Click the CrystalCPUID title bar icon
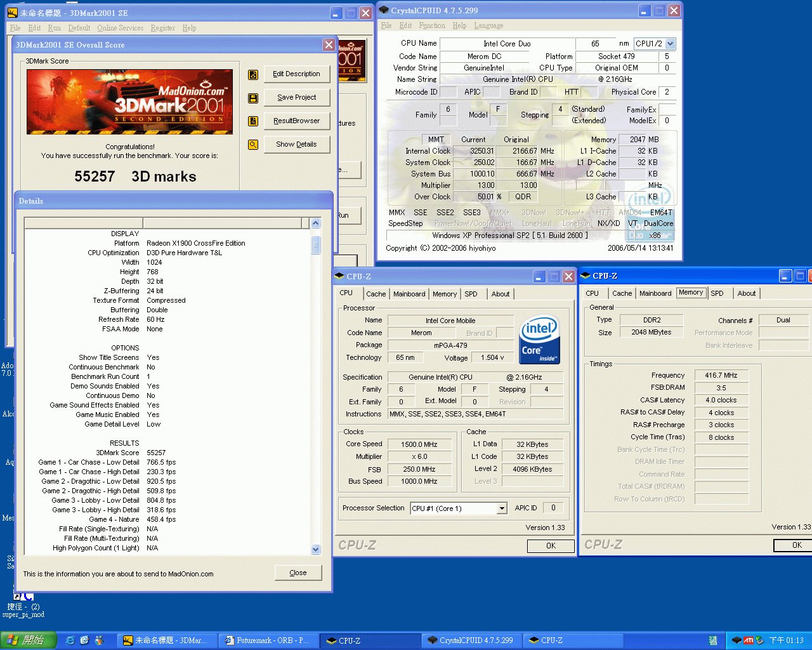The height and width of the screenshot is (650, 812). pos(383,10)
